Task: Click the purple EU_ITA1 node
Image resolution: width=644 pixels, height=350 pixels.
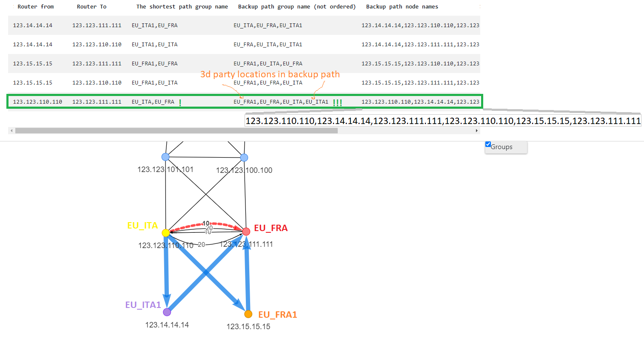Action: click(x=167, y=312)
